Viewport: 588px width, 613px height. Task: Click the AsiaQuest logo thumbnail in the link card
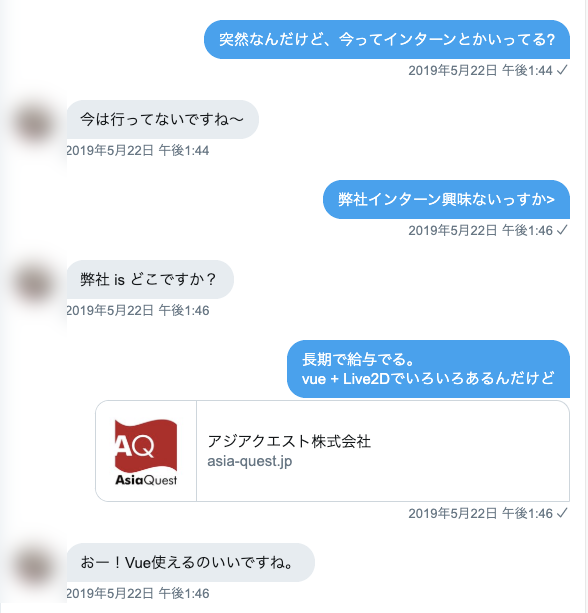tap(146, 451)
